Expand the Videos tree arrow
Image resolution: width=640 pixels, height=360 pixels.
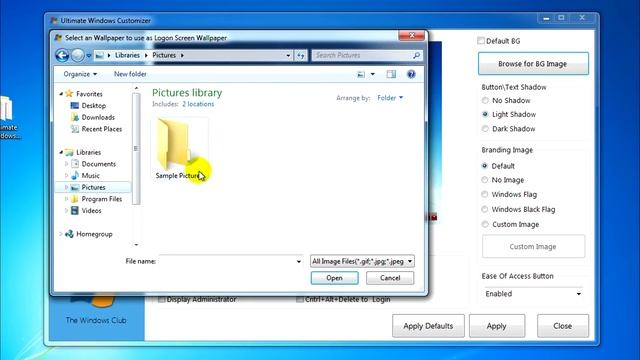point(67,211)
